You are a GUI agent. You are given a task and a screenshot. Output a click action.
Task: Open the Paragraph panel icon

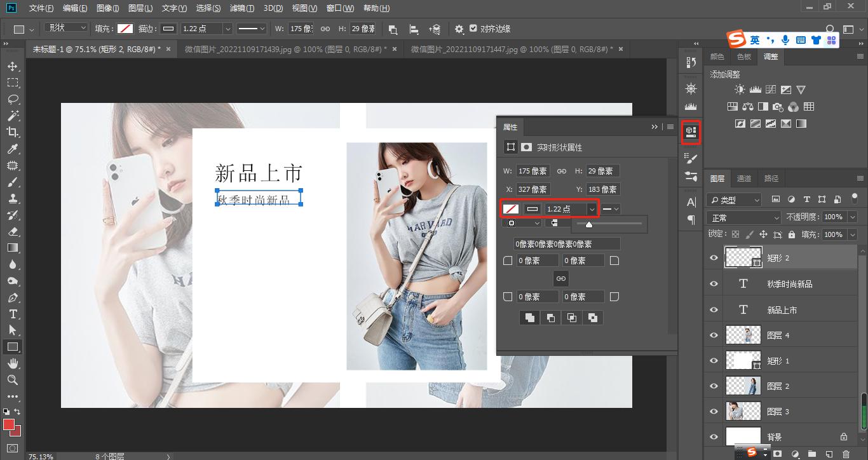[x=690, y=219]
